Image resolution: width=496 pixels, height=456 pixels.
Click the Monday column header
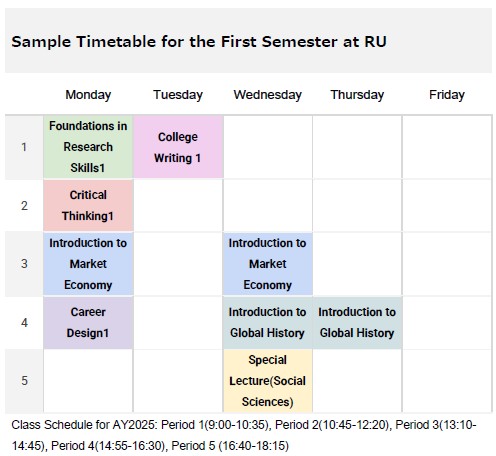click(x=88, y=95)
